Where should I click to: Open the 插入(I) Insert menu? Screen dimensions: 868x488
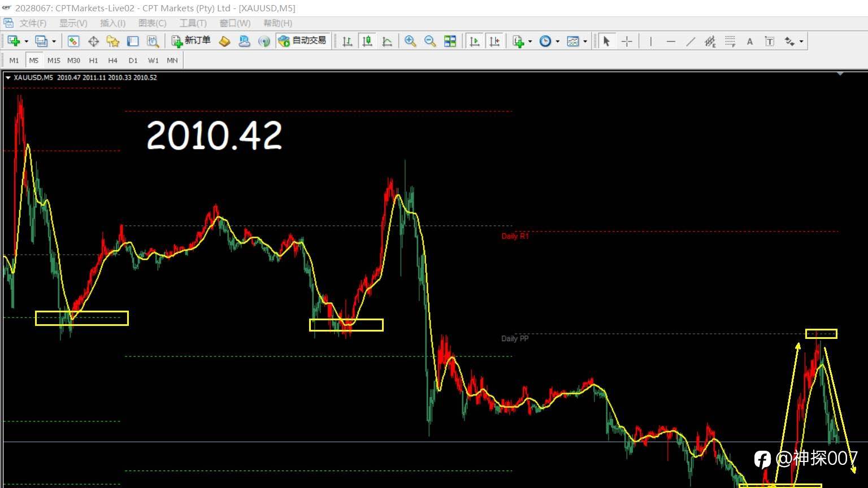pos(112,23)
